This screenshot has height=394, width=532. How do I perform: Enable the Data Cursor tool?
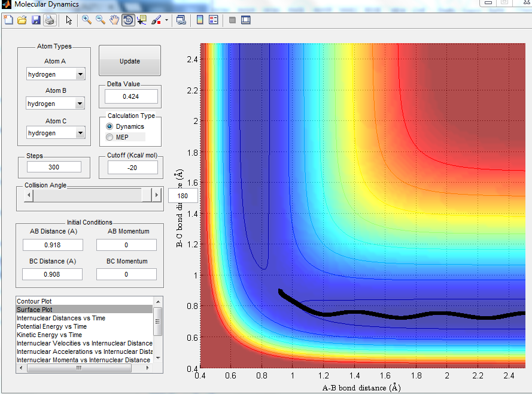coord(142,20)
